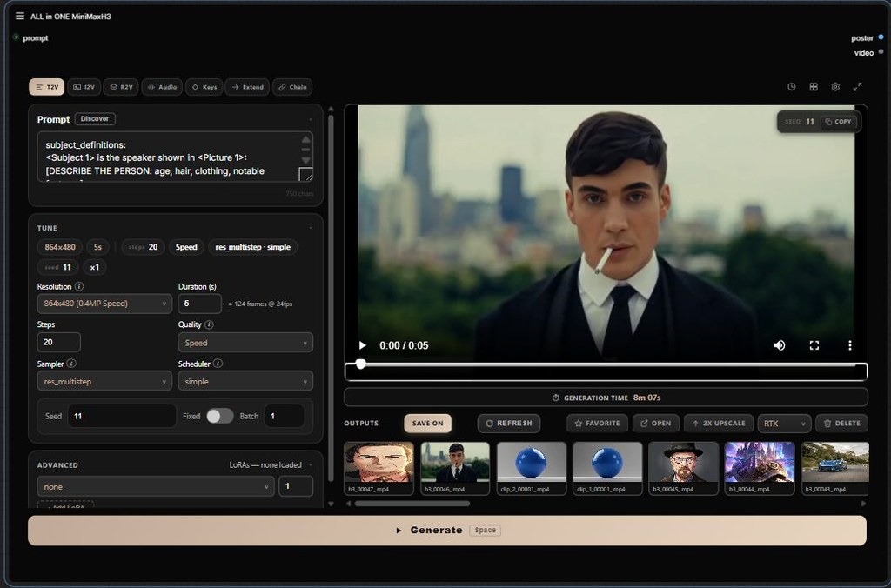Click the Discover button
The image size is (891, 588).
pos(95,119)
